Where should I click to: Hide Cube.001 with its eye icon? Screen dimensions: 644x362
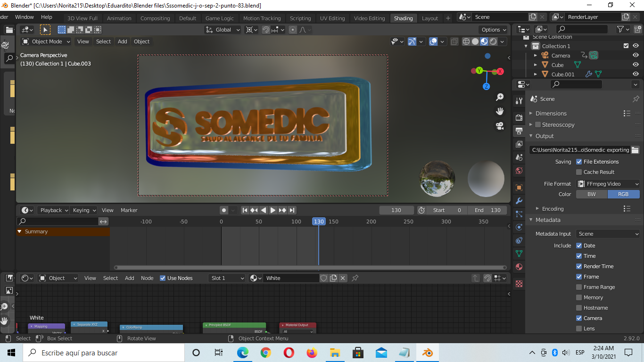pyautogui.click(x=636, y=74)
